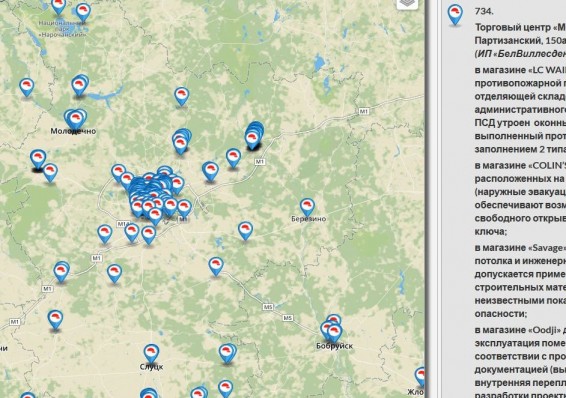Screen dimensions: 566x398
Task: Select the marker at Жлобин on the map's right edge
Action: (x=420, y=377)
